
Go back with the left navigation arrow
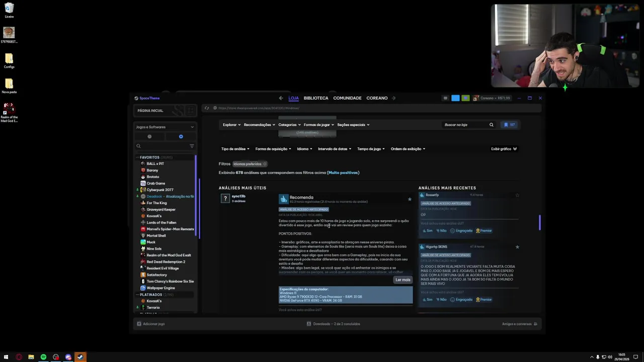281,98
